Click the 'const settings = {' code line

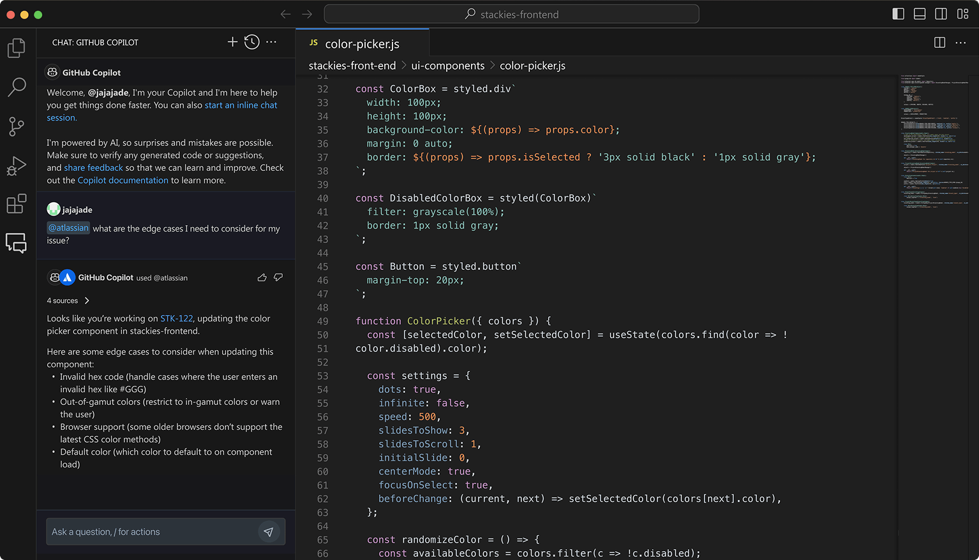coord(419,376)
